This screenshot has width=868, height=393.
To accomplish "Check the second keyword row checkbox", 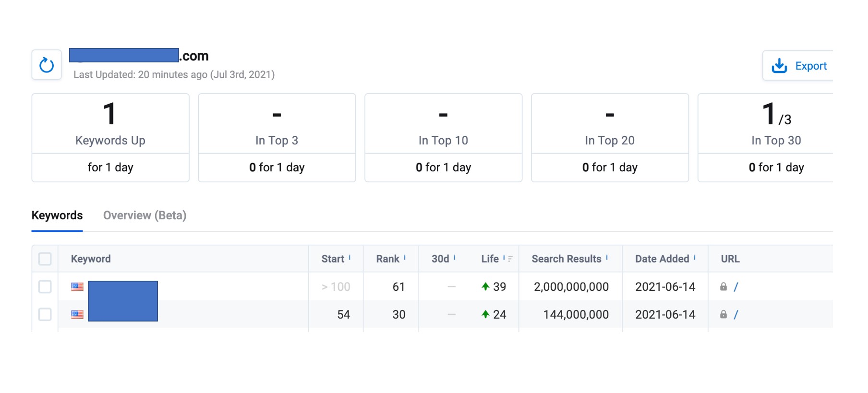I will [45, 314].
